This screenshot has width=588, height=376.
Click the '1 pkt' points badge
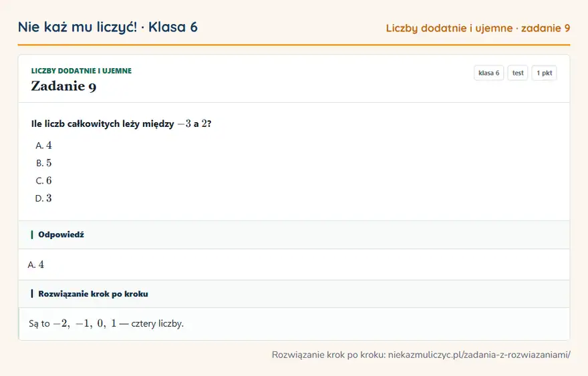544,73
